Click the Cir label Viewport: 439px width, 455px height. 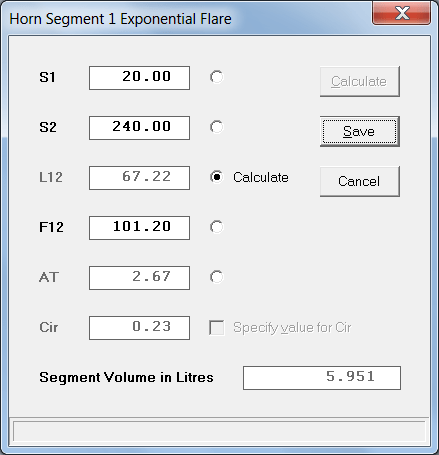point(49,327)
